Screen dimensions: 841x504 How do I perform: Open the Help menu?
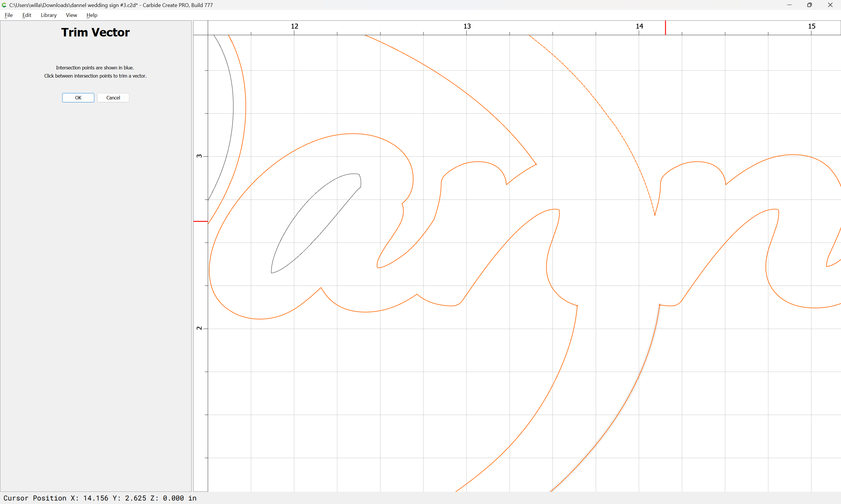tap(92, 15)
